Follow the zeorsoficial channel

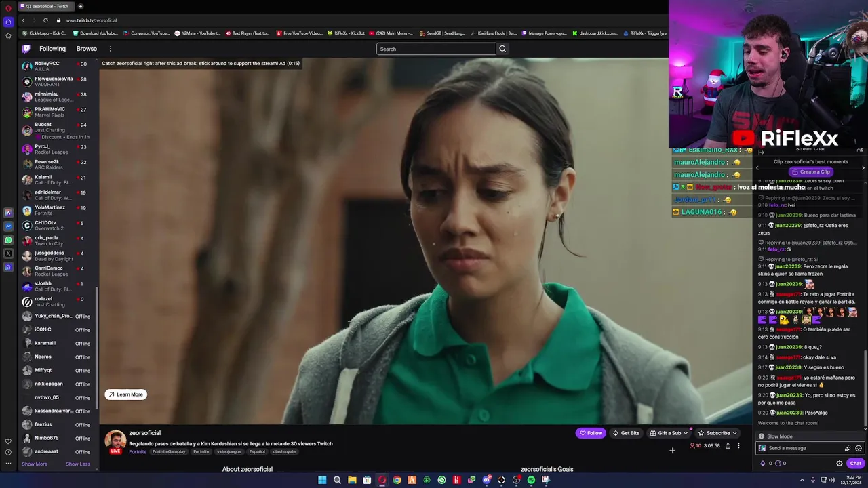[591, 433]
